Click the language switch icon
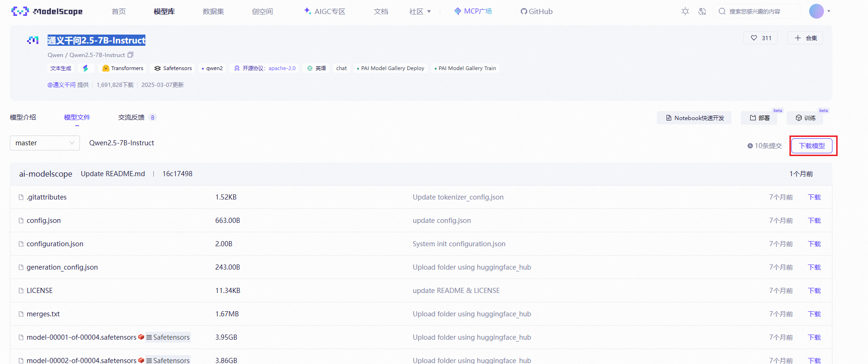This screenshot has width=868, height=364. (702, 11)
